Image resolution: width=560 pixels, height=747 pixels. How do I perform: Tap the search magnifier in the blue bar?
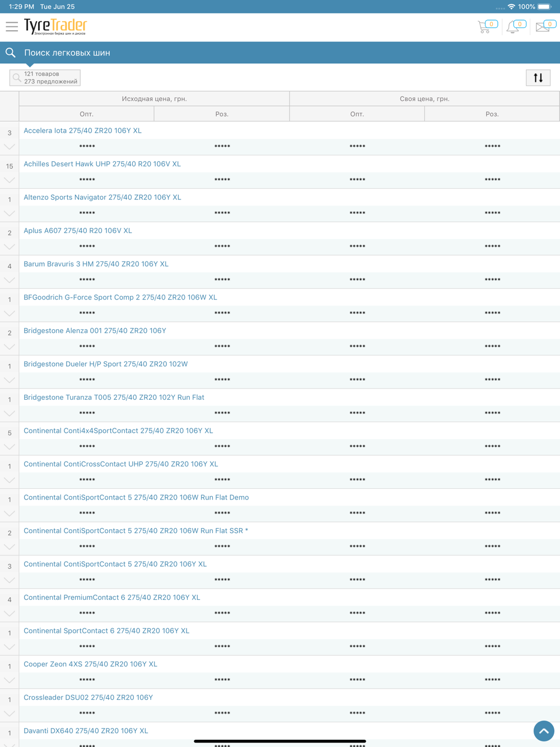(11, 53)
